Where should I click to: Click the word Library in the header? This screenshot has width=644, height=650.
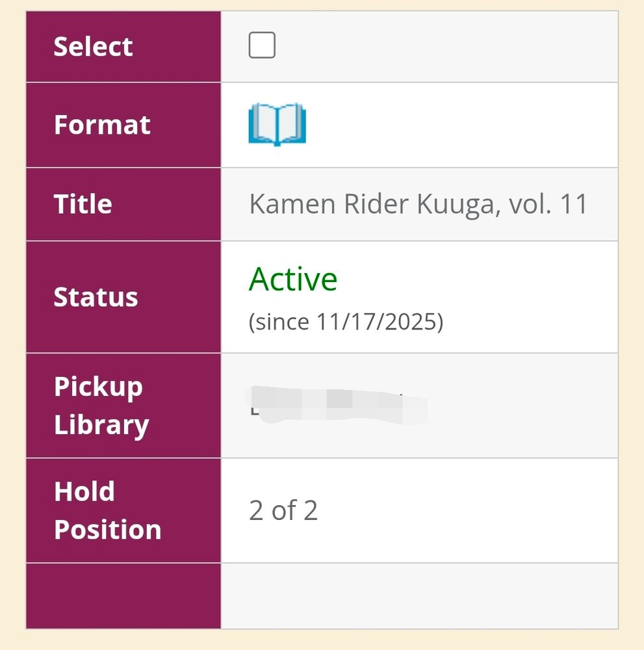pos(101,425)
